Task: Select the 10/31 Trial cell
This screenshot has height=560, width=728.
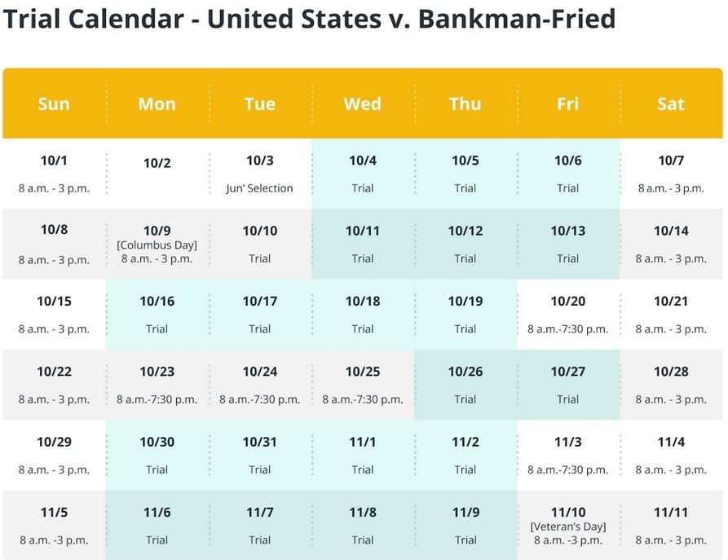Action: [259, 455]
